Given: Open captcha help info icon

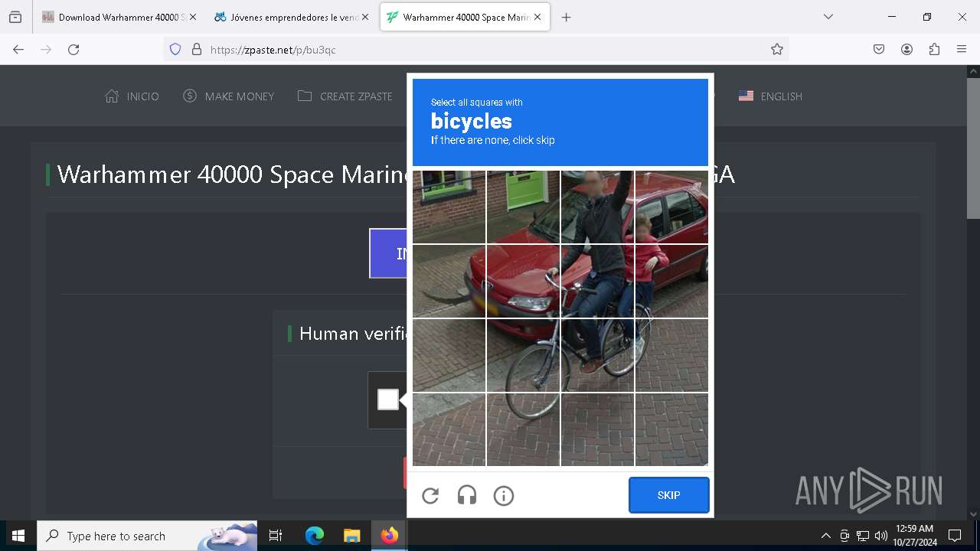Looking at the screenshot, I should 504,496.
